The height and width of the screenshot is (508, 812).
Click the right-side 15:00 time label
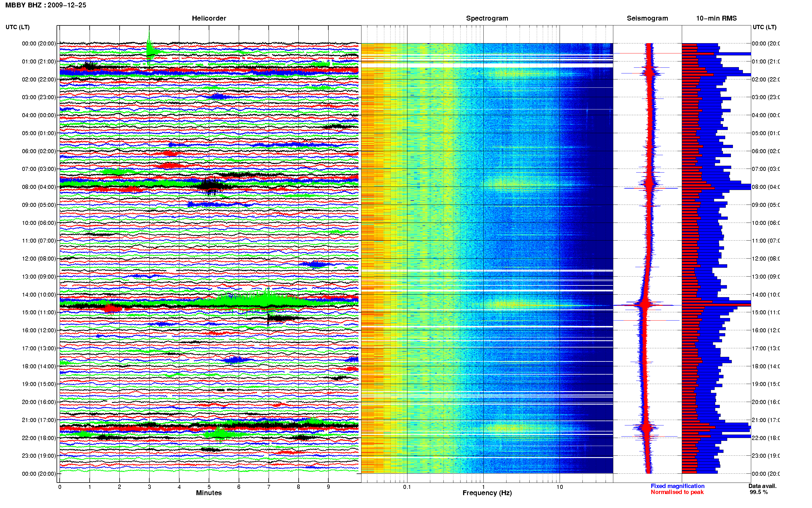pyautogui.click(x=765, y=312)
